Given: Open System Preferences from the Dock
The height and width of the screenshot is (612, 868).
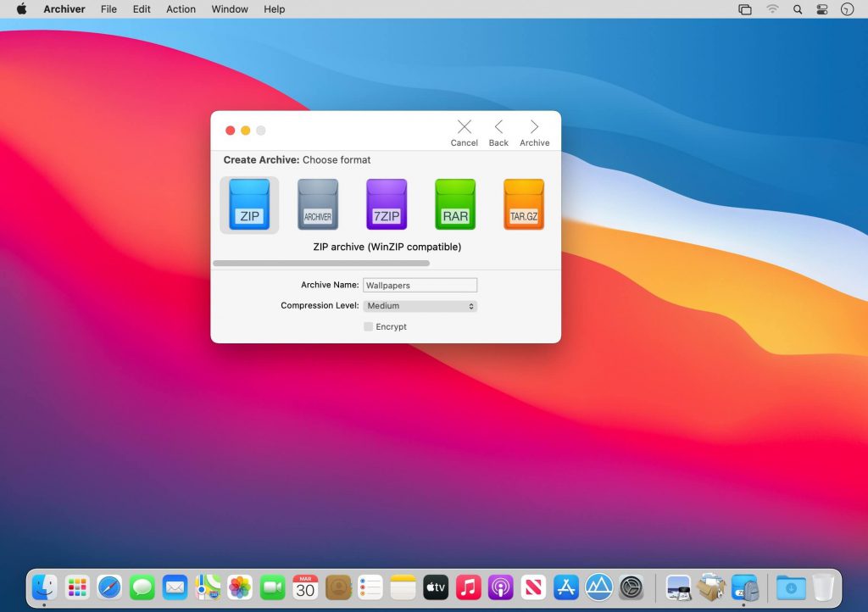Looking at the screenshot, I should (x=631, y=586).
